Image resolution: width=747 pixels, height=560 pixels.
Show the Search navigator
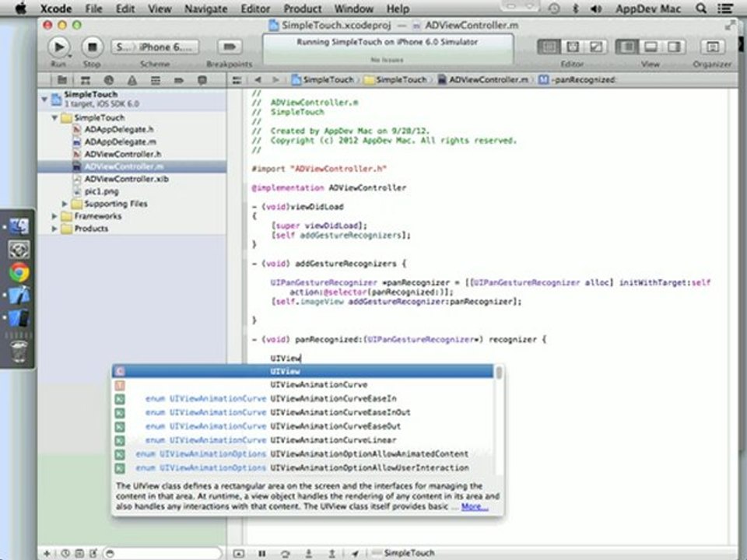coord(109,80)
